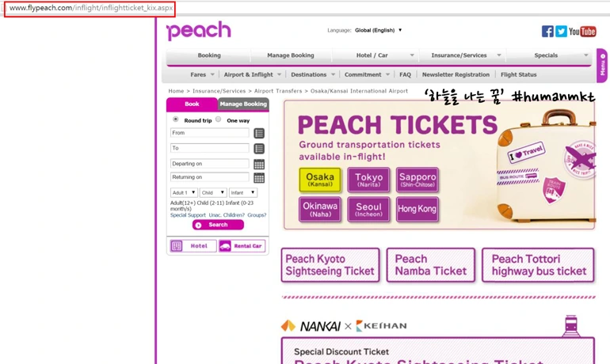Go to Airport Transfers breadcrumb
The image size is (610, 364).
point(278,91)
